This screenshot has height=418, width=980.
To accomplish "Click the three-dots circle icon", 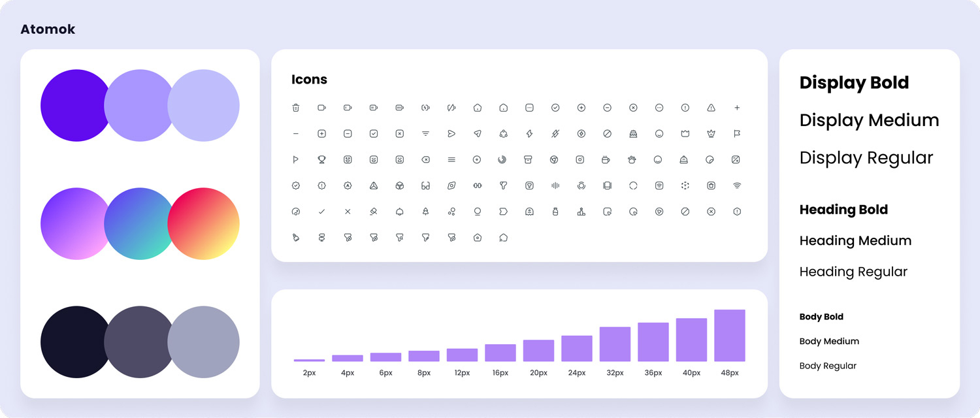I will click(x=659, y=108).
